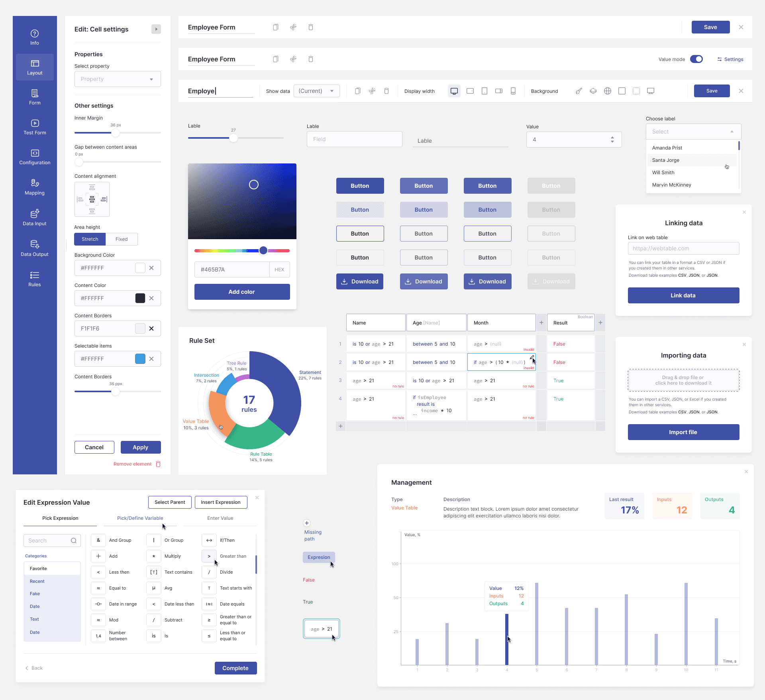765x700 pixels.
Task: Enable Fixed area height option
Action: (122, 239)
